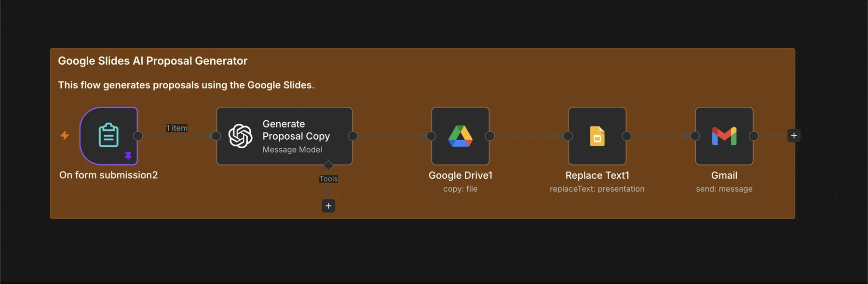This screenshot has height=284, width=868.
Task: Click the 'Tools' label under OpenAI node
Action: (328, 179)
